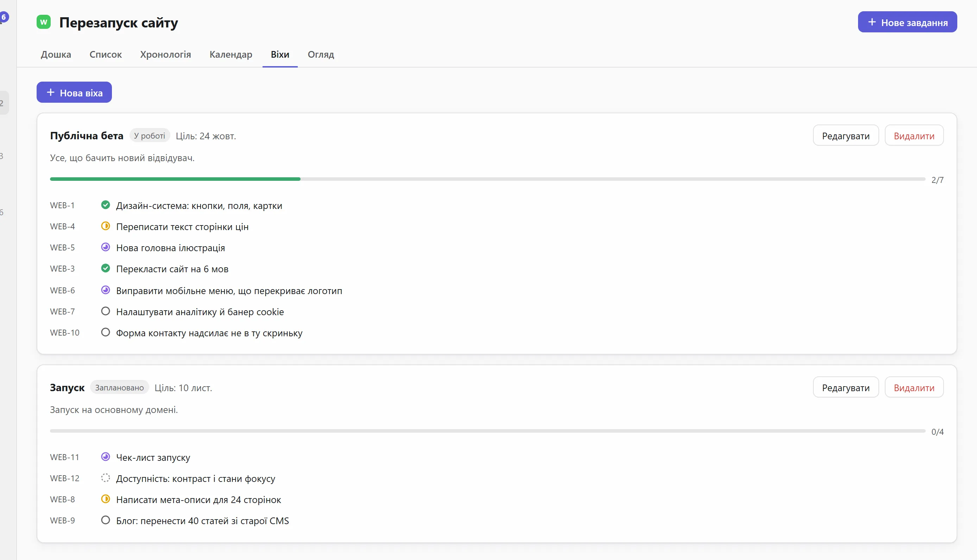Click the todo status circle for WEB-9

click(x=106, y=520)
